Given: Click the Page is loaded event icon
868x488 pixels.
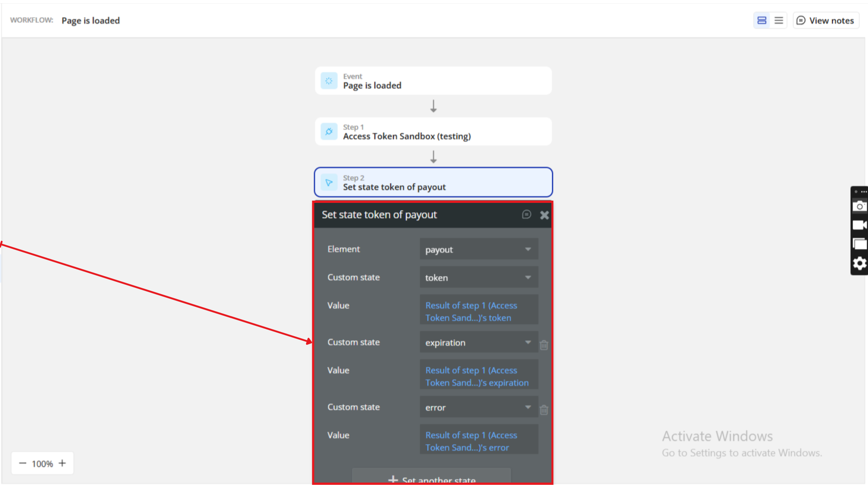Looking at the screenshot, I should (329, 81).
